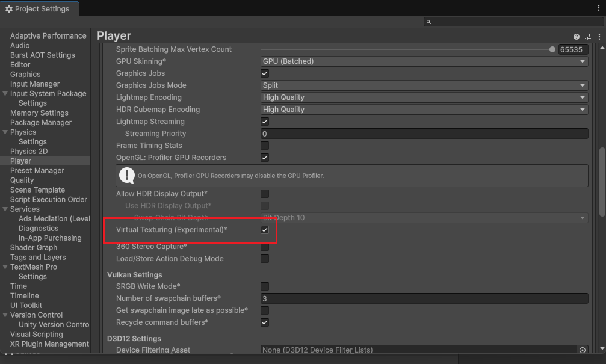
Task: Toggle the 360 Stereo Capture checkbox
Action: coord(265,247)
